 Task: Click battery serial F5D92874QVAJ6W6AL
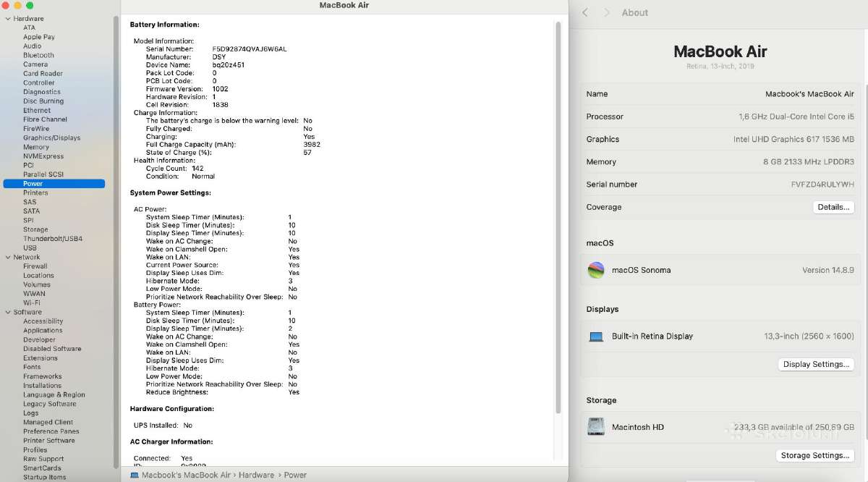tap(250, 49)
